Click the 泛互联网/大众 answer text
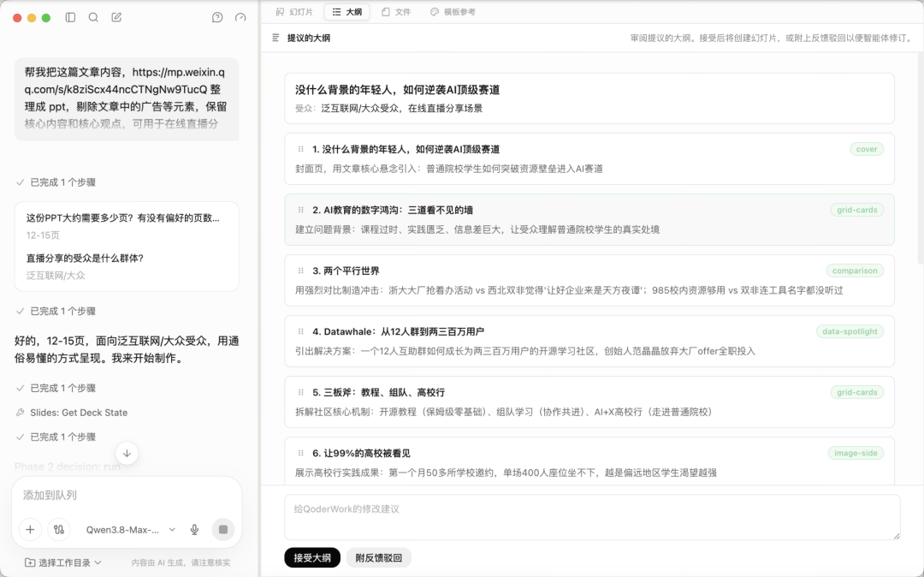Screen dimensions: 924x577 click(56, 276)
